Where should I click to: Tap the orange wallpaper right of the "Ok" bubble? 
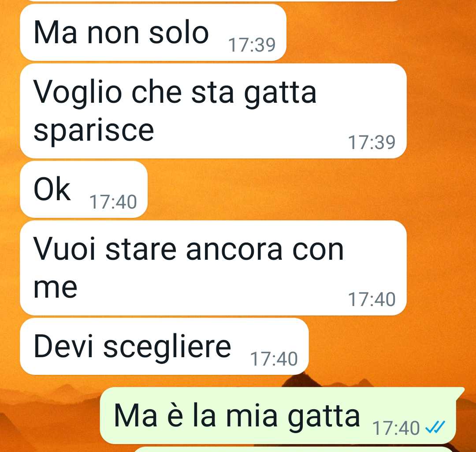[x=304, y=189]
